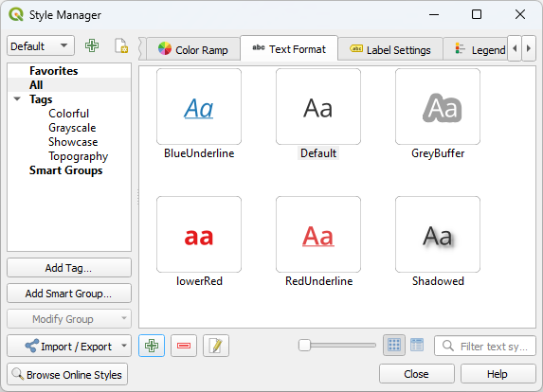This screenshot has width=543, height=392.
Task: Adjust the icon size slider handle
Action: click(x=304, y=345)
